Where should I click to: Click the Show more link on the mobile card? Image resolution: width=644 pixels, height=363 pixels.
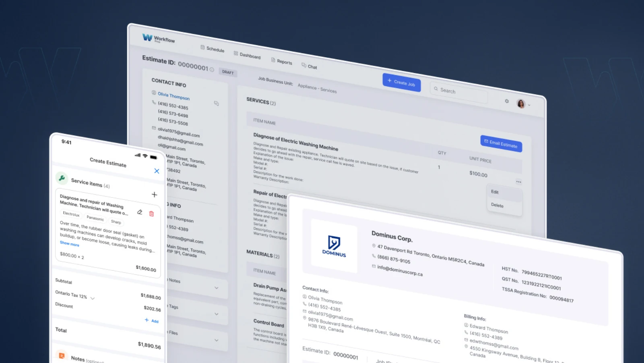(x=70, y=243)
